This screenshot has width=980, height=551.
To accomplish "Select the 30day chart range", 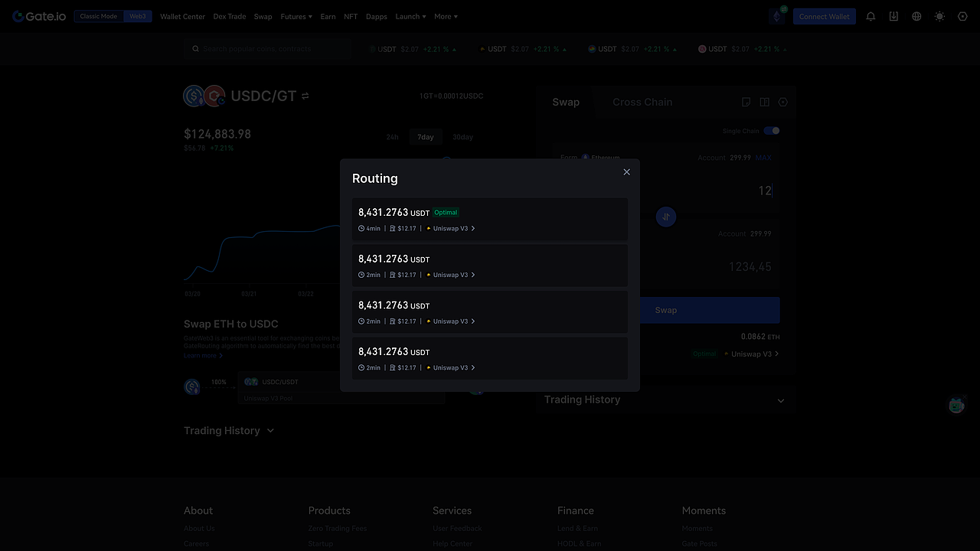I will (462, 137).
